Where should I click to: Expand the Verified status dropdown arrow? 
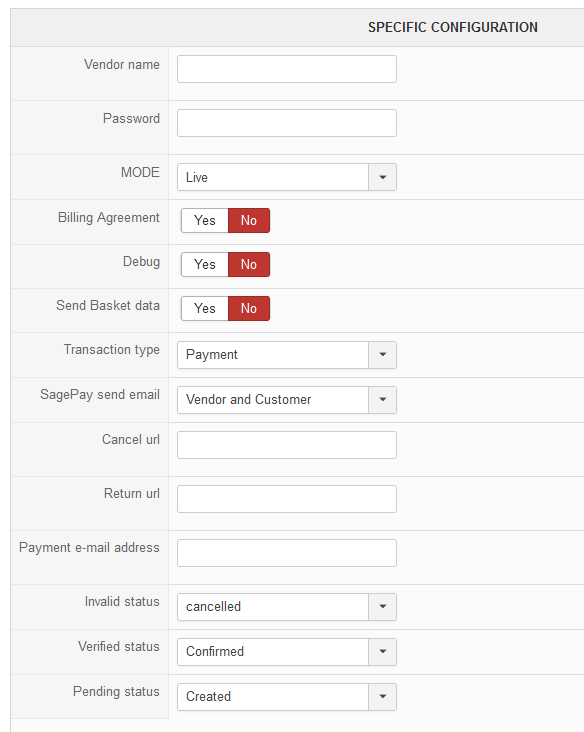(382, 652)
